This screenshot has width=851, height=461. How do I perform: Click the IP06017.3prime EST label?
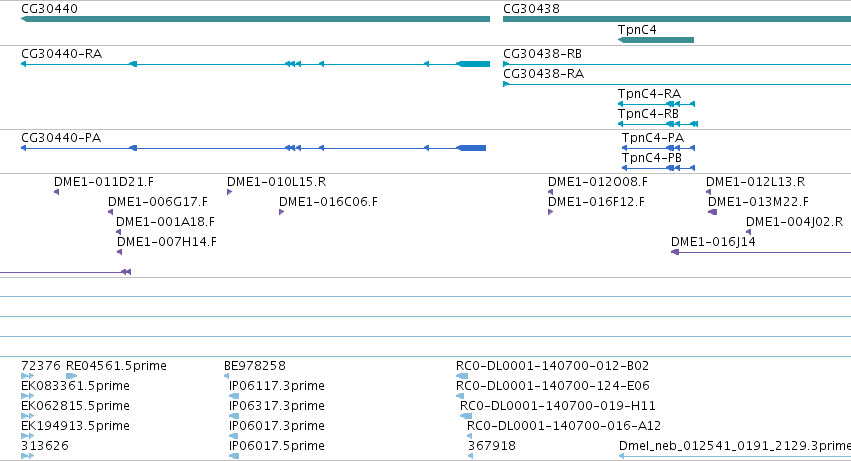point(277,426)
